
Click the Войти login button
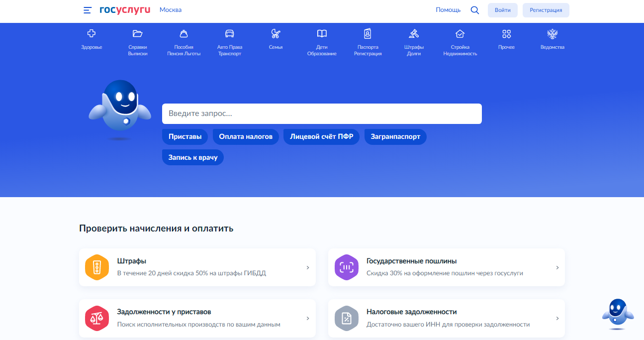pos(502,10)
